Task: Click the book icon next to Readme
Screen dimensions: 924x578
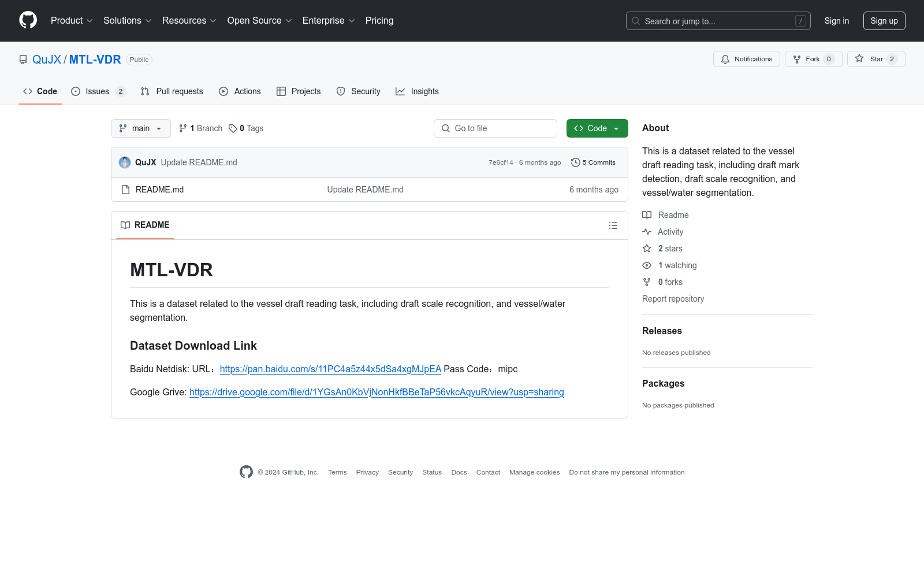Action: pos(647,215)
